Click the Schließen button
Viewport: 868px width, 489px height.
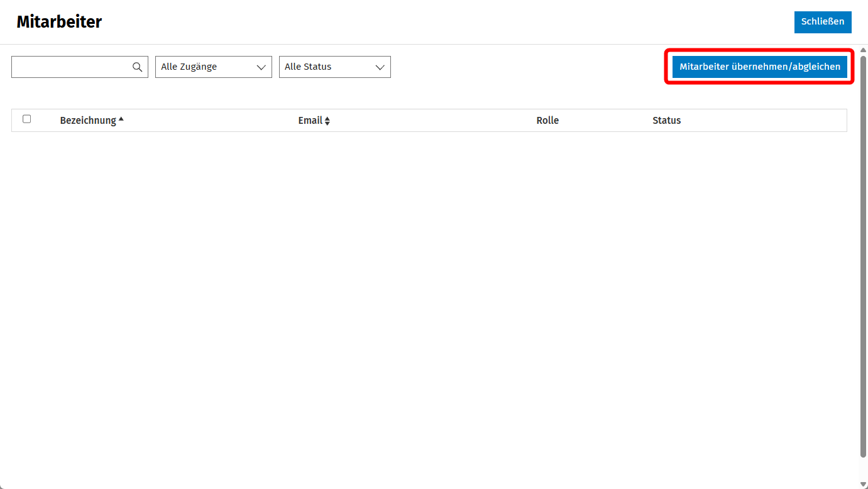tap(823, 22)
